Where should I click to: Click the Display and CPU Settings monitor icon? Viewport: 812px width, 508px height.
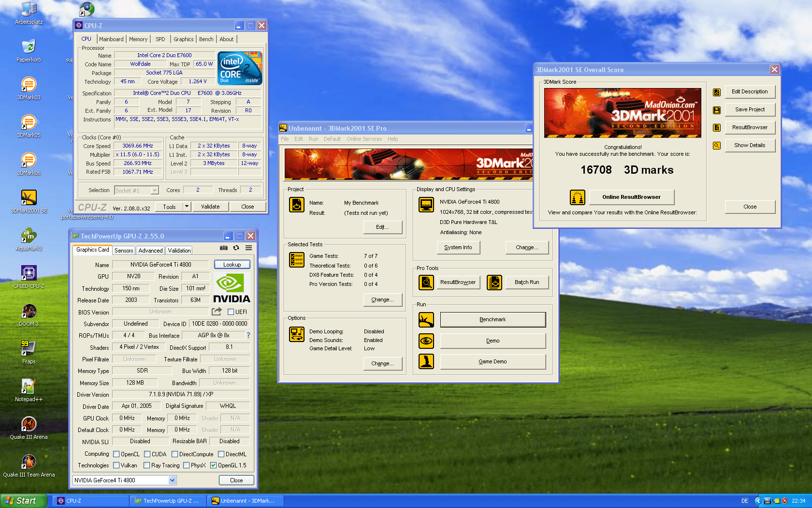[426, 205]
